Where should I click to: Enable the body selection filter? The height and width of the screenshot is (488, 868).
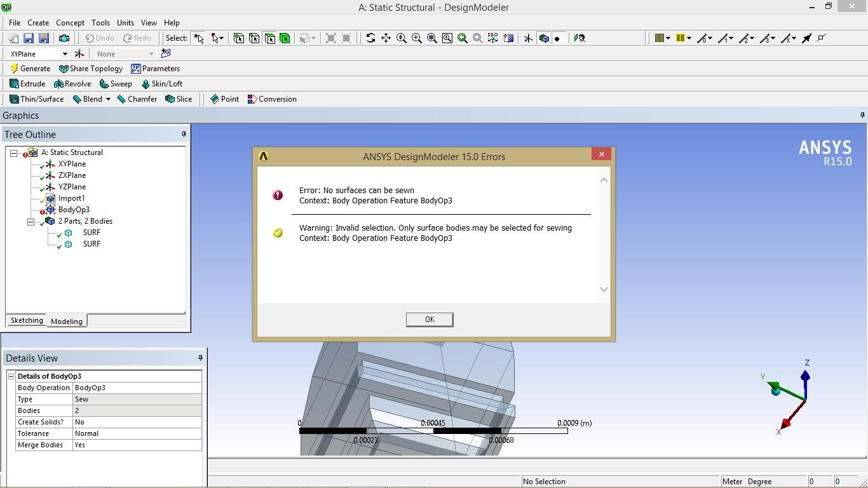coord(285,38)
